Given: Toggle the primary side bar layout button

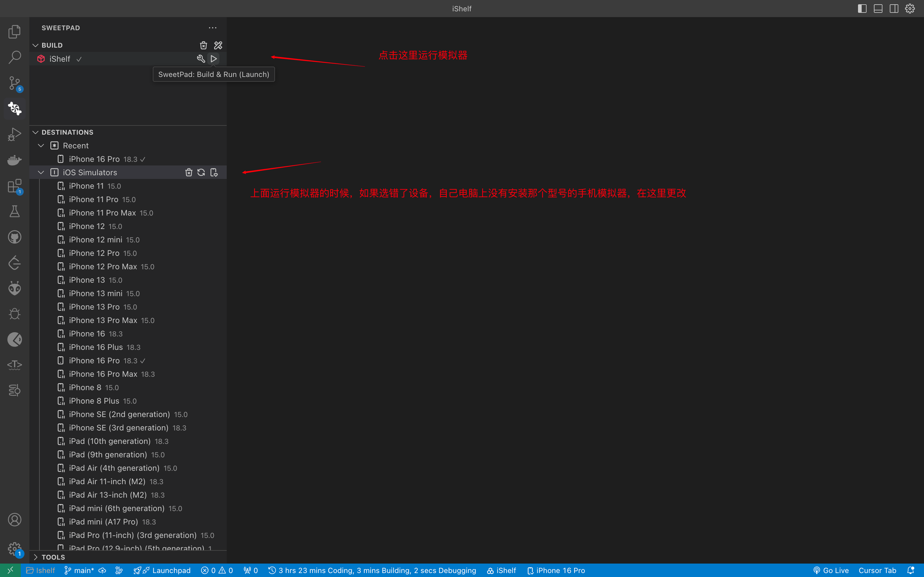Looking at the screenshot, I should click(862, 9).
